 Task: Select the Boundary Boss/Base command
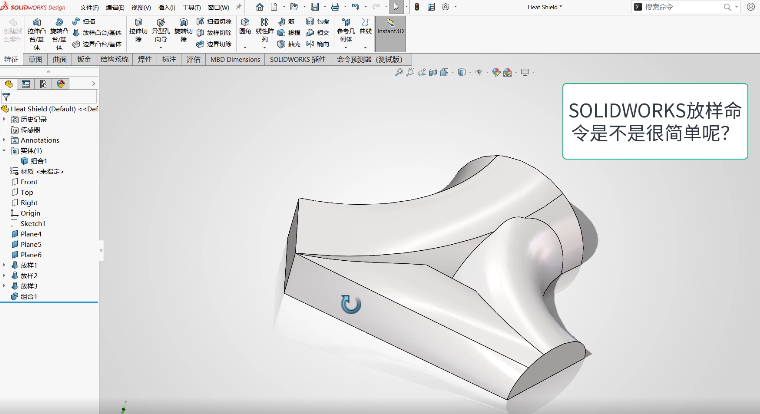(x=97, y=44)
